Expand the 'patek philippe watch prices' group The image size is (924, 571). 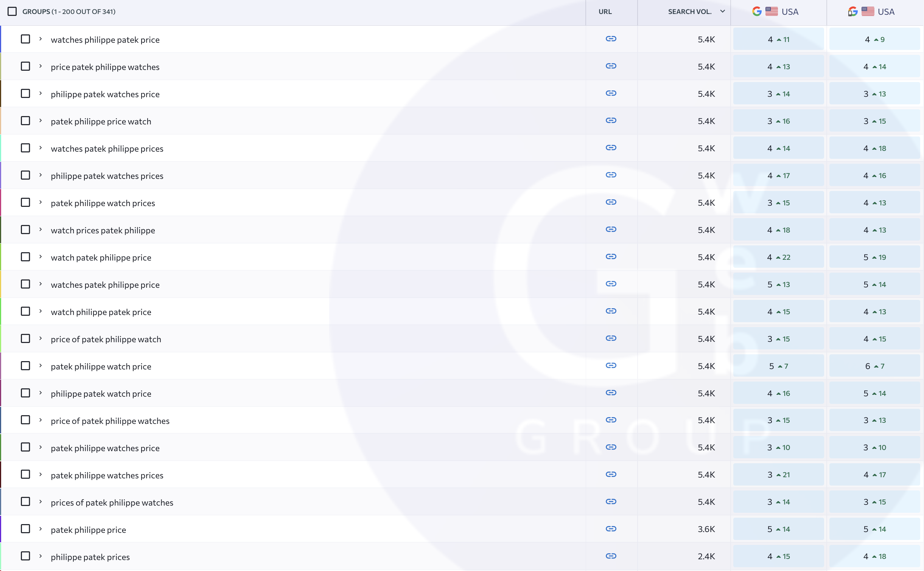click(40, 203)
